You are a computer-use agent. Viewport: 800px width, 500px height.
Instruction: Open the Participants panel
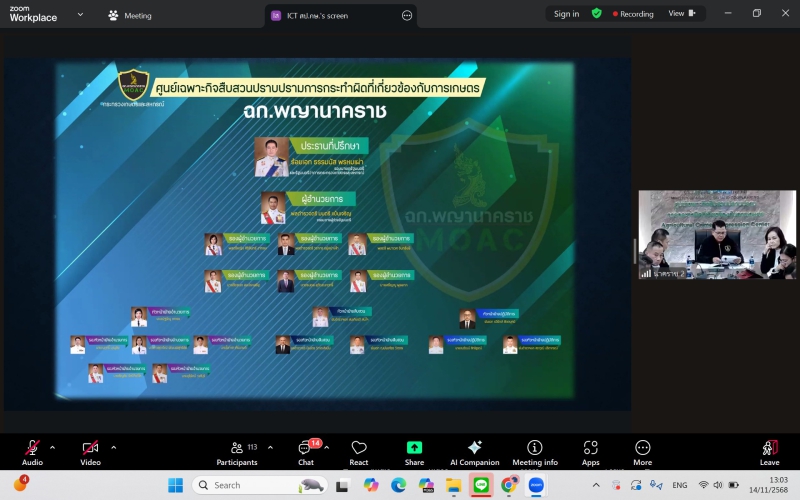point(237,449)
